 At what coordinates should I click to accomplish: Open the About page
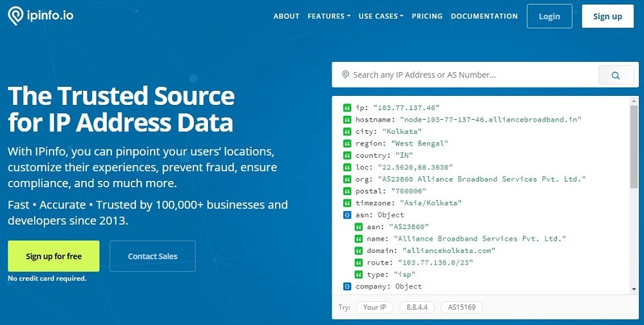[x=287, y=17]
